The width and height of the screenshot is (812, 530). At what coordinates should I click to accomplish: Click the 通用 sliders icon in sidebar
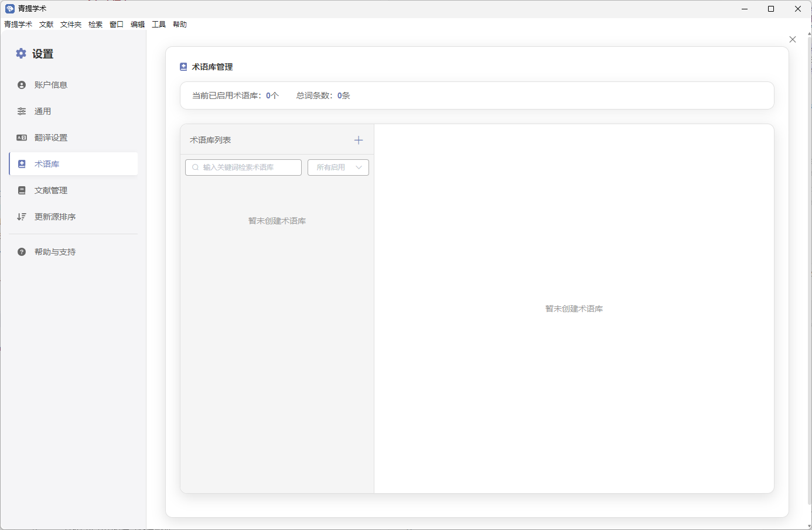(22, 111)
